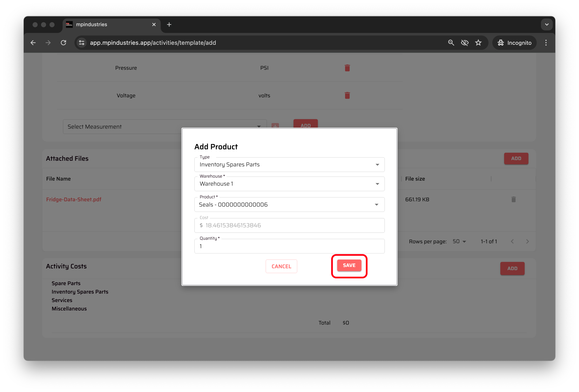Go to next page of attached files
The image size is (579, 392).
click(x=527, y=241)
